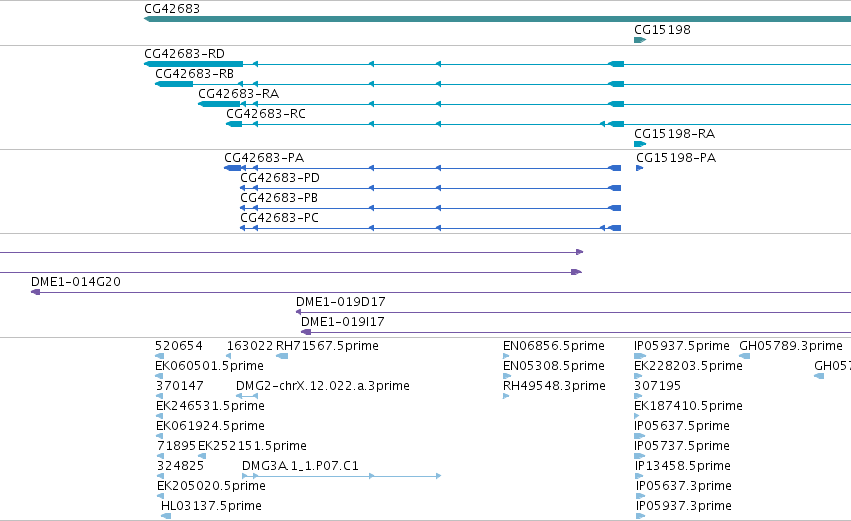Click the CG42683-PD protein feature line
851x521 pixels.
point(430,188)
